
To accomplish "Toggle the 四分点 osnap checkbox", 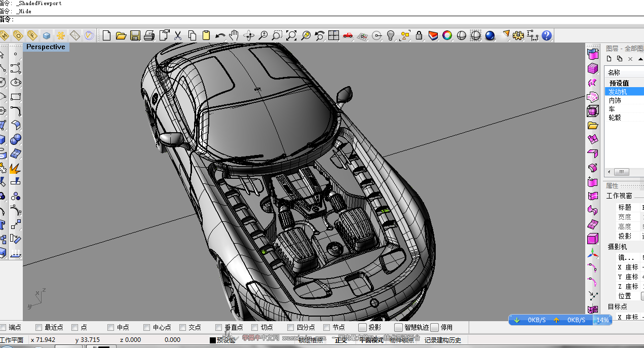I will tap(291, 327).
